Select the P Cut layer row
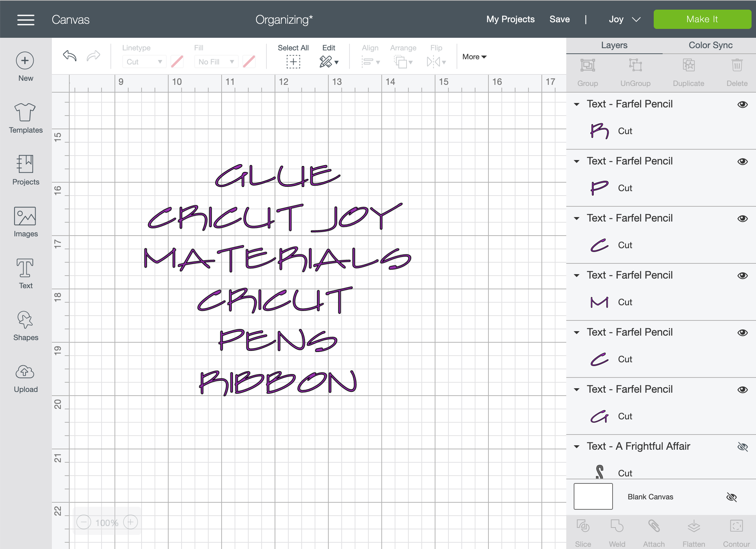The height and width of the screenshot is (549, 756). tap(661, 188)
